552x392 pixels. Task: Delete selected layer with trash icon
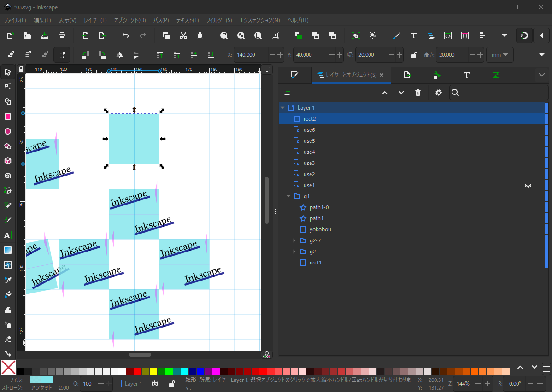click(x=418, y=93)
